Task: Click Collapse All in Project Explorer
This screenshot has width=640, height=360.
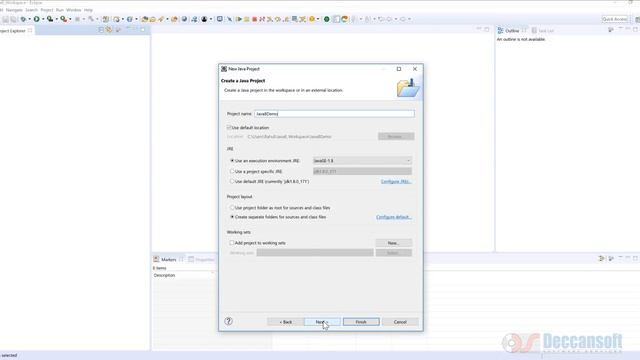Action: (x=101, y=30)
